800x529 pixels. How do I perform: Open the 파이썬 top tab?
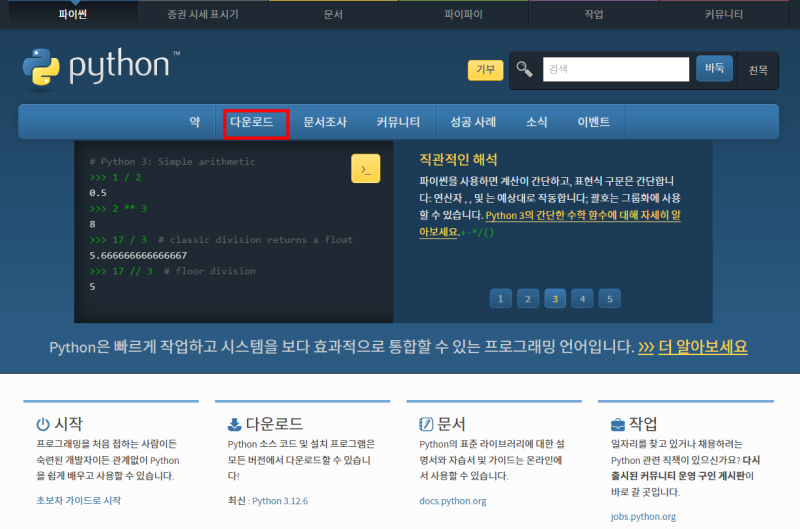point(72,14)
